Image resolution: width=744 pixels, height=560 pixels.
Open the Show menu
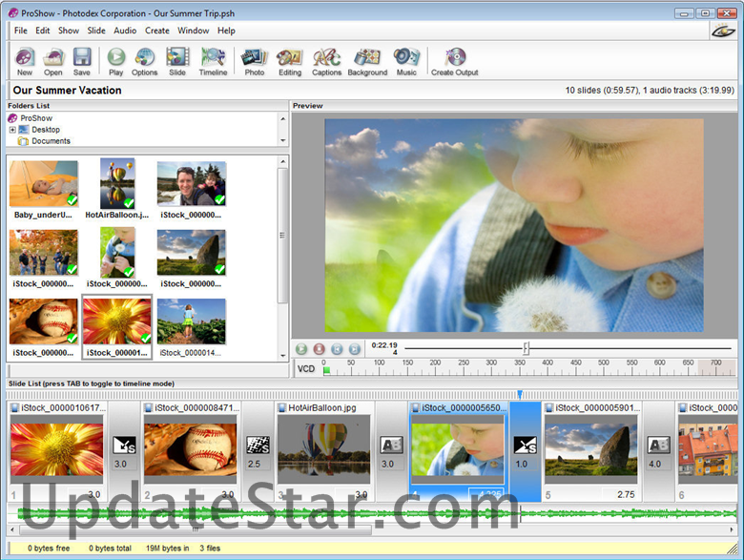tap(69, 31)
